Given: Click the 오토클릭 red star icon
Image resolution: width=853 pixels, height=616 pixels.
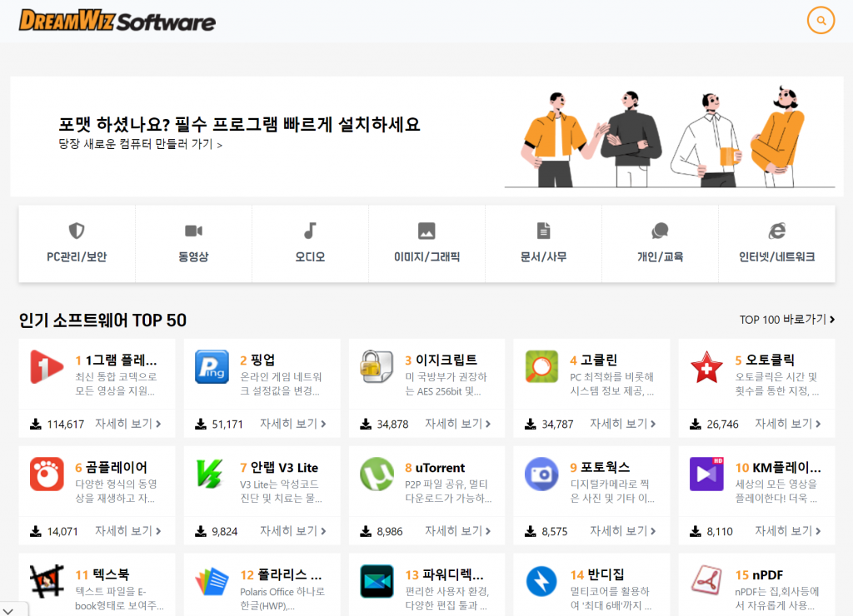Looking at the screenshot, I should (706, 367).
